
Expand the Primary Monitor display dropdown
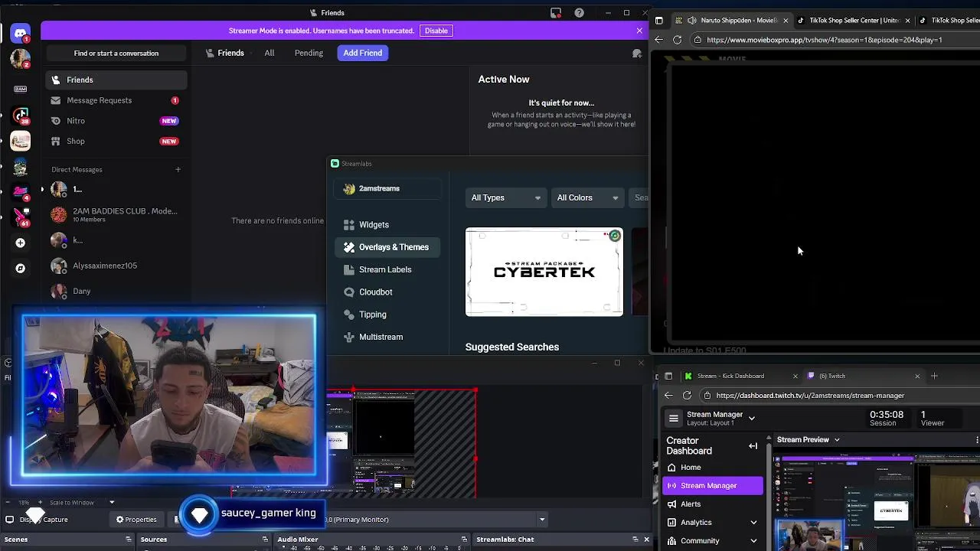[542, 520]
